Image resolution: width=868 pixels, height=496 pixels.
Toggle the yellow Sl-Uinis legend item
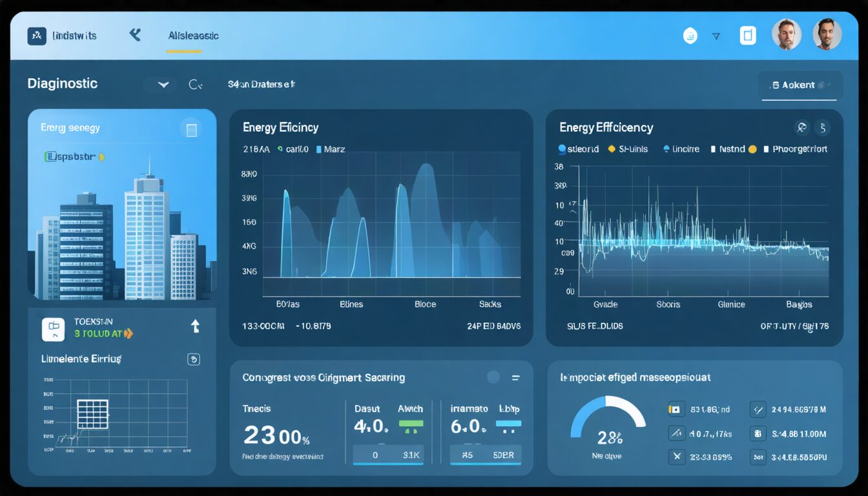click(628, 149)
